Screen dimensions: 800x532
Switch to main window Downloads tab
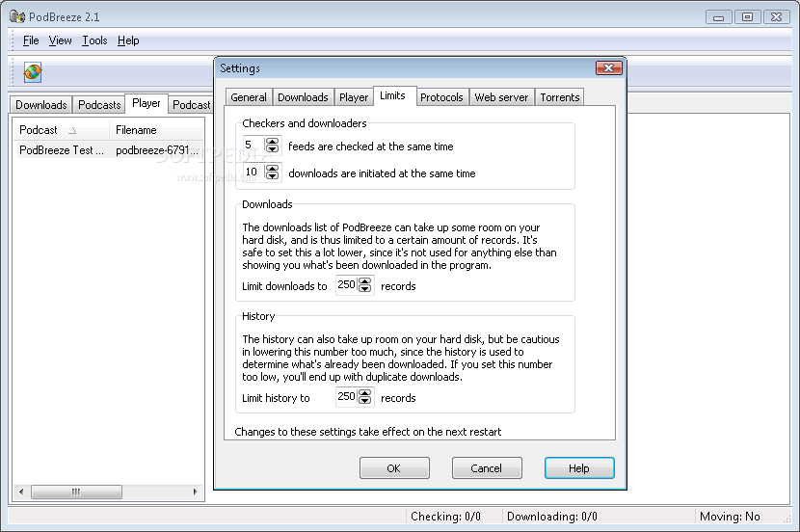coord(41,105)
